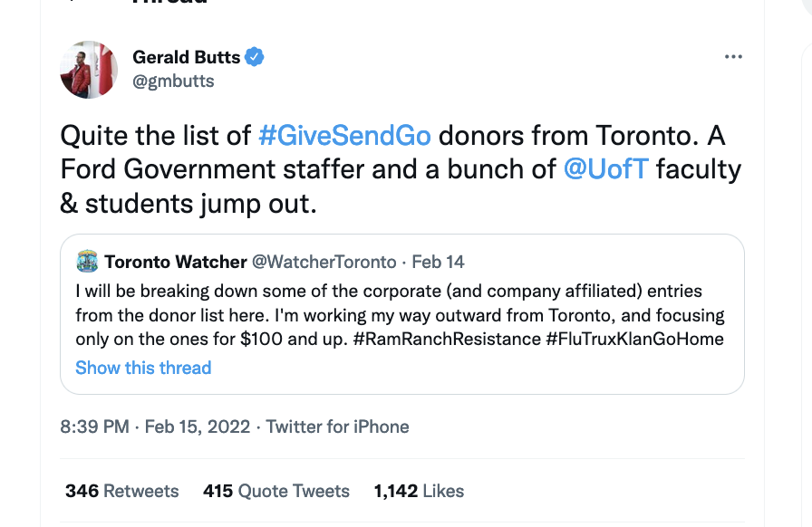Screen dimensions: 812x527
Task: Click the Toronto Watcher avatar icon
Action: click(x=87, y=261)
